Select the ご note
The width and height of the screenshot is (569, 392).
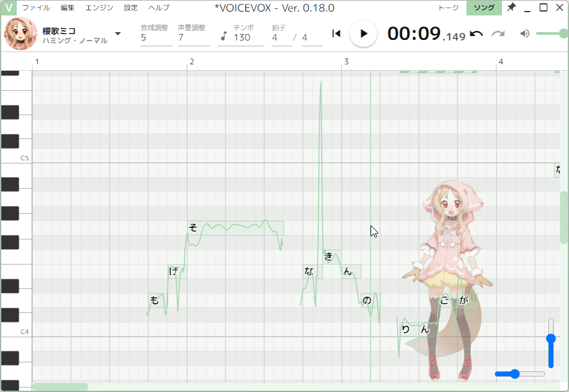448,300
